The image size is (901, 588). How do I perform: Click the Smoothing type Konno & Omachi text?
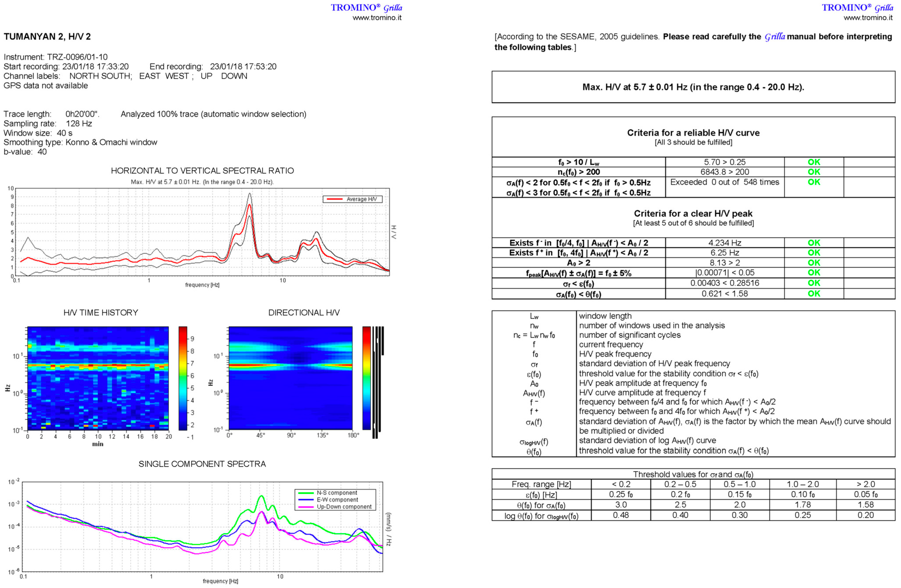click(x=80, y=142)
